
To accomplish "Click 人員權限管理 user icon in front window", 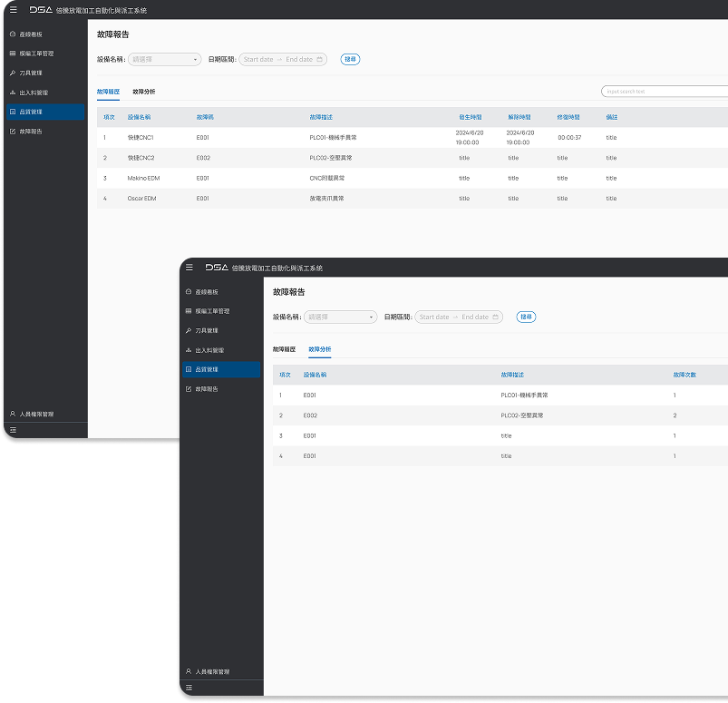I will point(188,672).
